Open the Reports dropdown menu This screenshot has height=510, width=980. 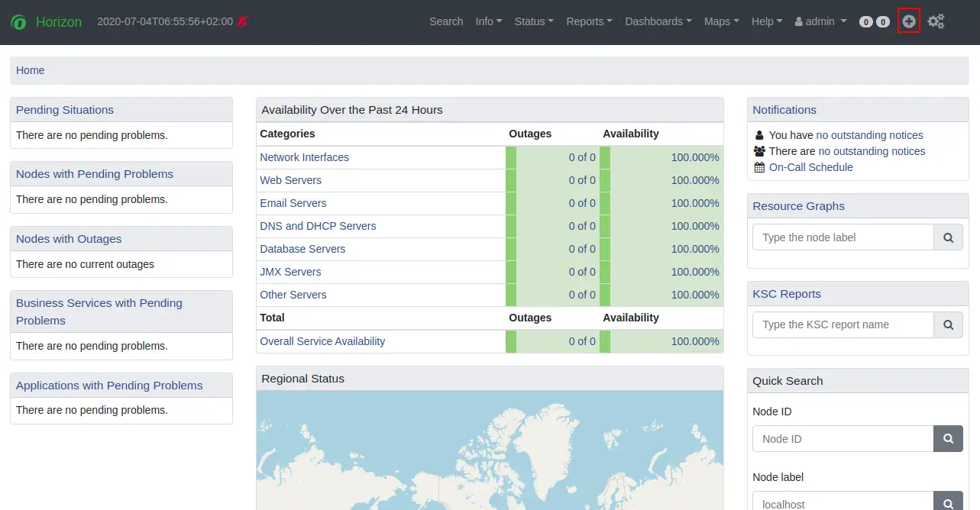[x=588, y=21]
